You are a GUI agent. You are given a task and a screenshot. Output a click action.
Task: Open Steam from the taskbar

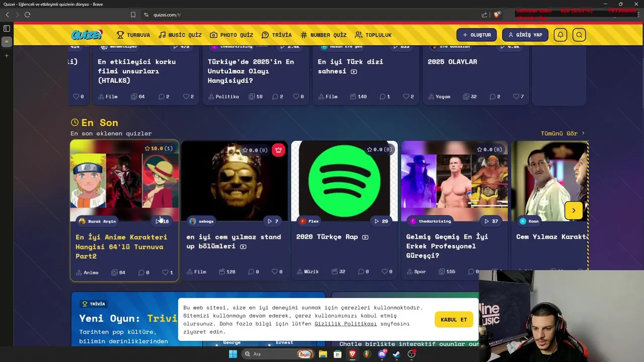[x=396, y=354]
